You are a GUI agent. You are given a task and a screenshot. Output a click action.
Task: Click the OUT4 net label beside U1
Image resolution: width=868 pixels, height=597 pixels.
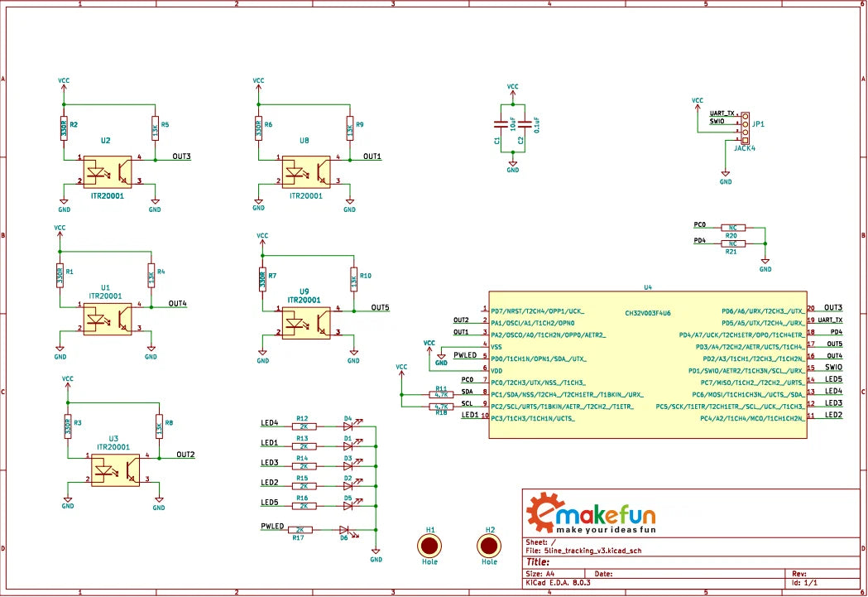click(178, 304)
